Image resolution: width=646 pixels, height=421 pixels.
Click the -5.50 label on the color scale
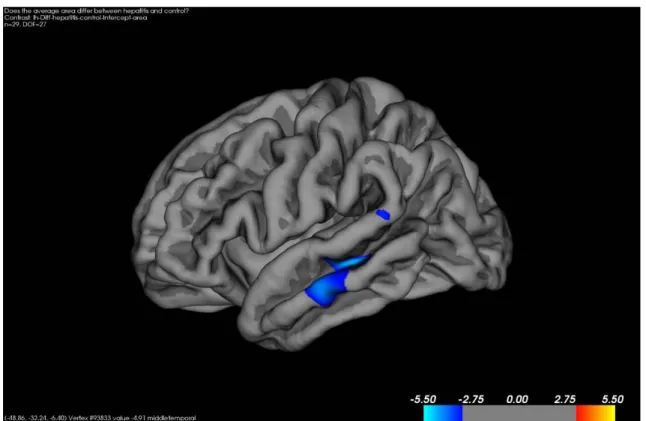[x=423, y=399]
